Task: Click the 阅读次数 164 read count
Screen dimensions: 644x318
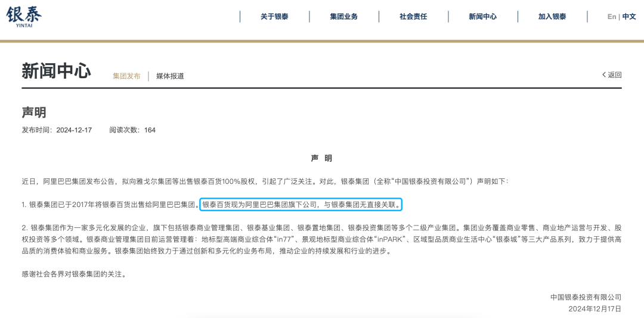Action: point(132,129)
